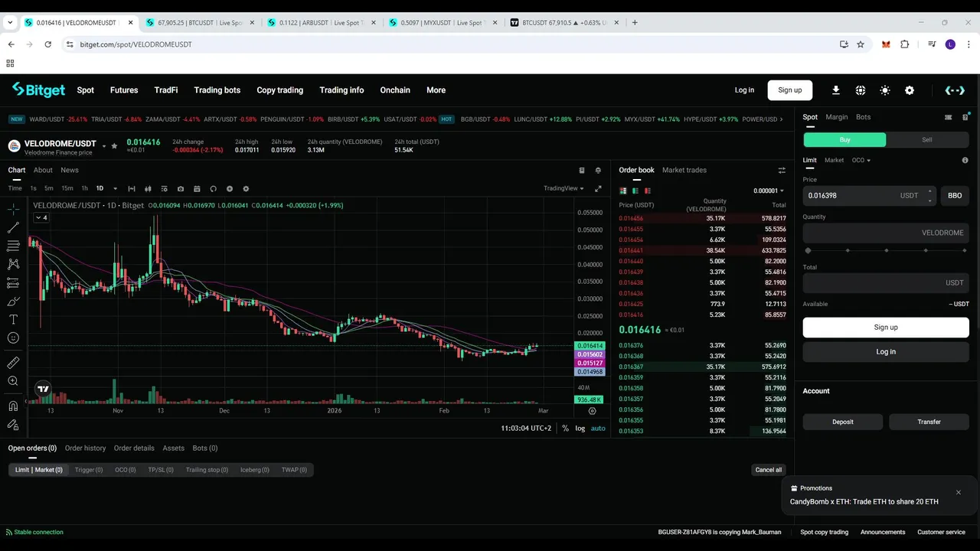Select the 15m timeframe
Image resolution: width=980 pixels, height=551 pixels.
coord(67,188)
